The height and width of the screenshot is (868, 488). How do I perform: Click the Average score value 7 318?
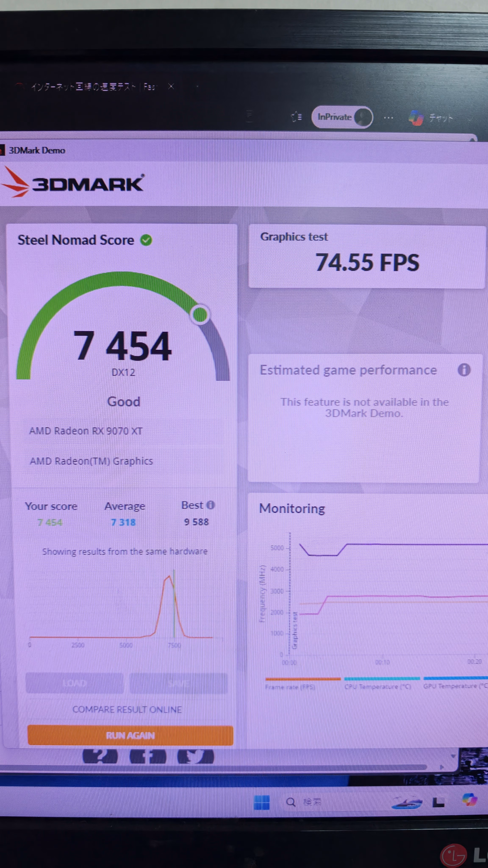tap(123, 522)
